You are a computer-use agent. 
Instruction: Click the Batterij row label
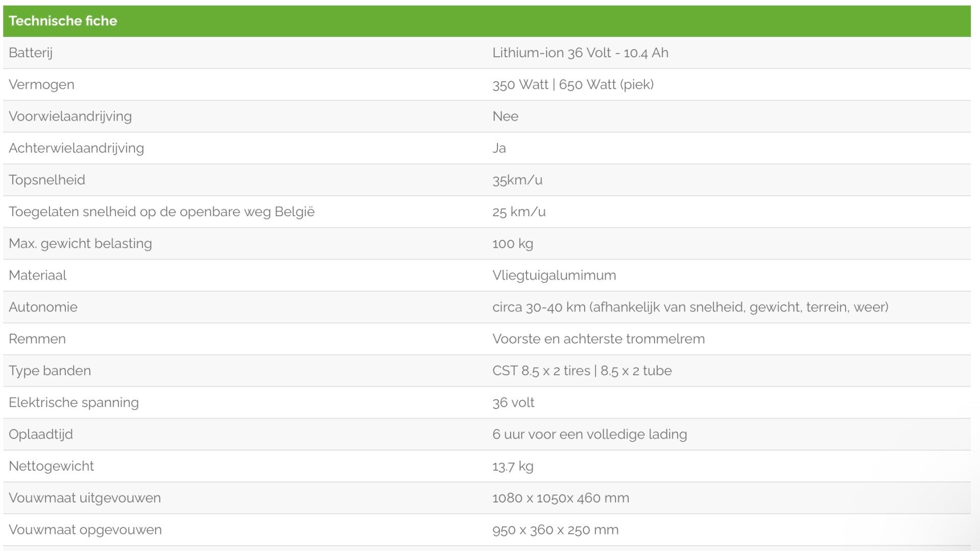tap(31, 53)
